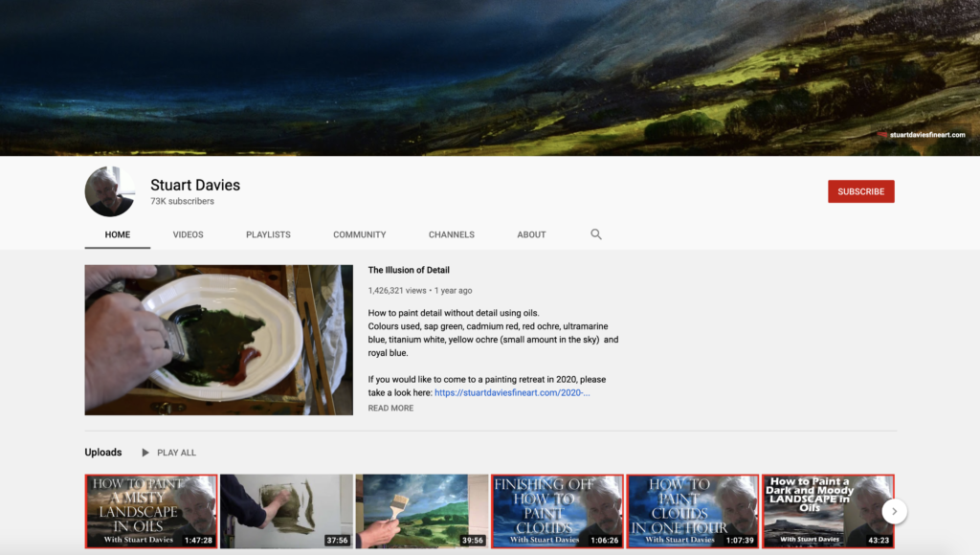Viewport: 980px width, 555px height.
Task: Play the 'How To Paint A Misty Landscape In Oils' video
Action: coord(150,511)
